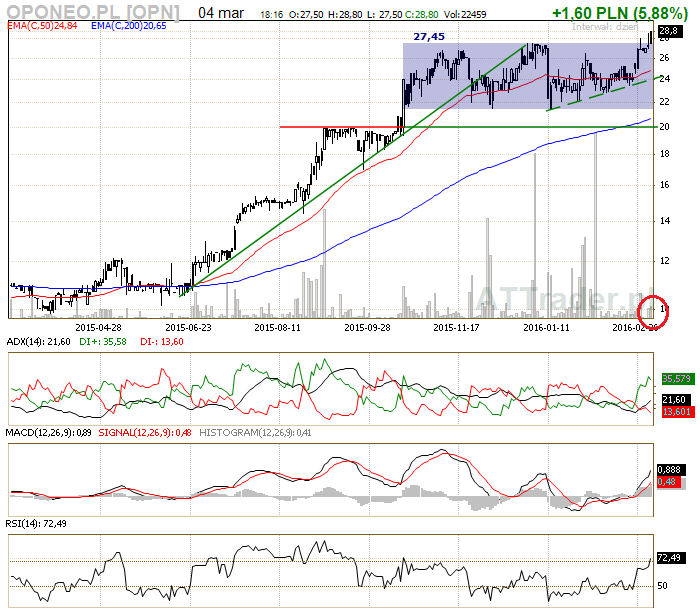Click the 20 price axis label
The width and height of the screenshot is (700, 613).
[x=665, y=127]
